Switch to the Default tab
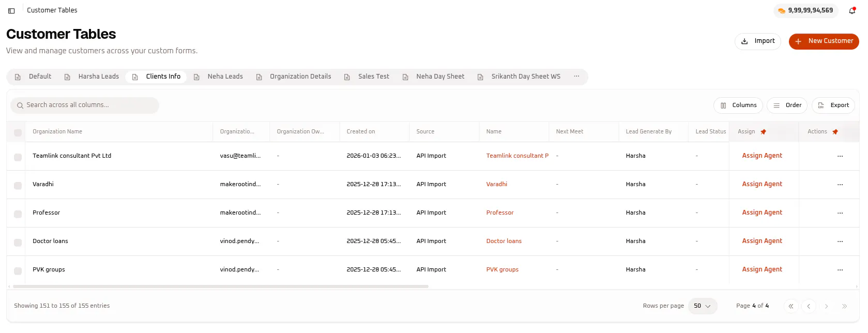The width and height of the screenshot is (868, 333). click(33, 77)
